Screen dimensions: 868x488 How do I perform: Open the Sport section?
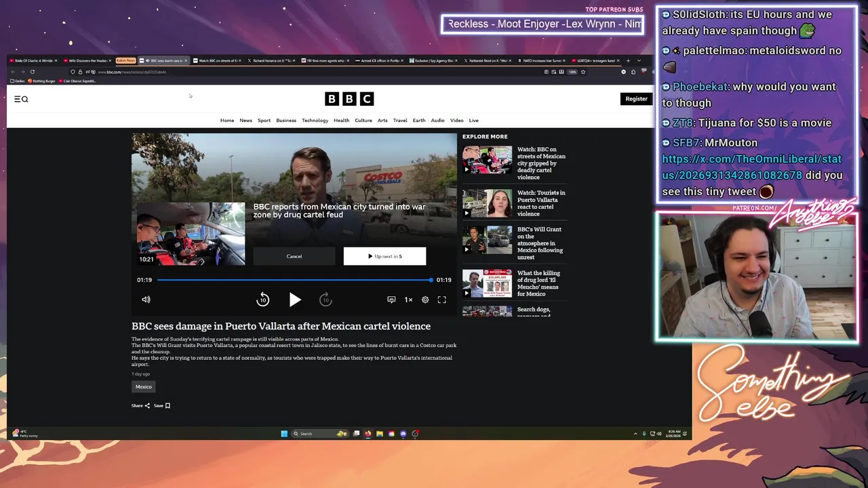point(264,121)
